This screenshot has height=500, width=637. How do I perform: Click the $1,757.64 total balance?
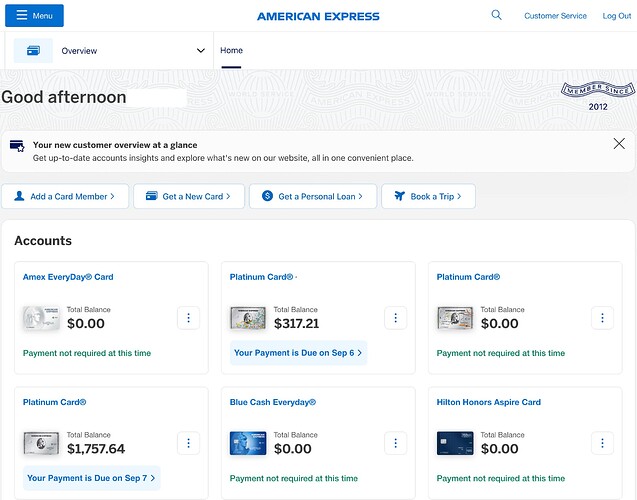[96, 449]
